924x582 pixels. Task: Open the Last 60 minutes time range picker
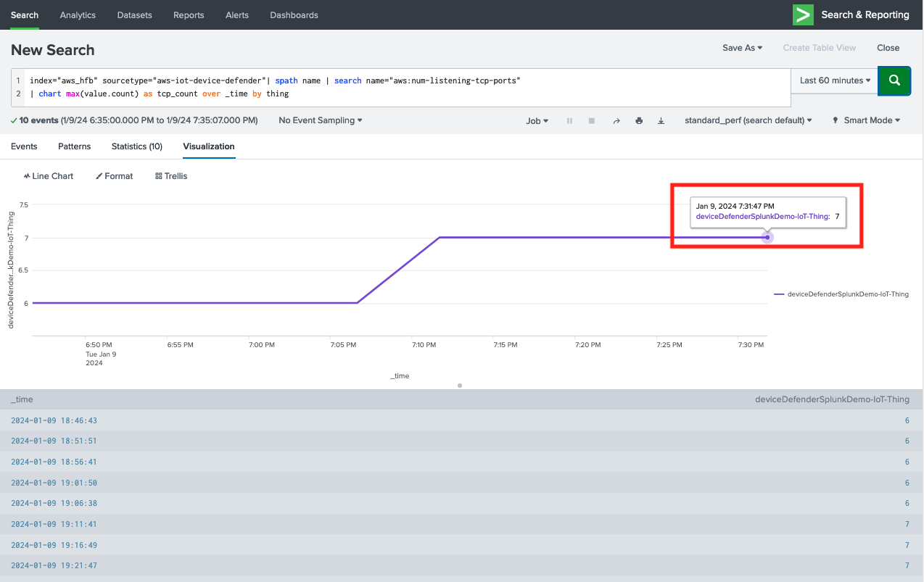click(833, 80)
